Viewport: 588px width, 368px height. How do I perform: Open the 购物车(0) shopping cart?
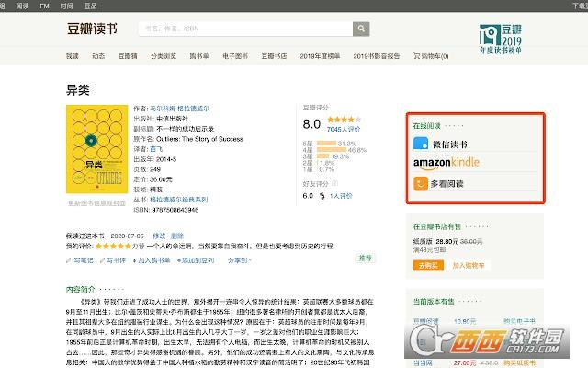click(x=431, y=56)
